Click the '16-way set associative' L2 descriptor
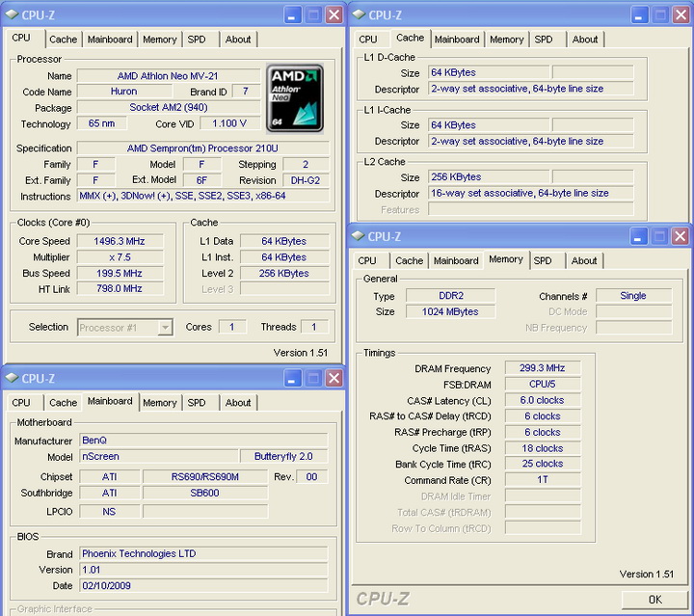The width and height of the screenshot is (694, 616). pyautogui.click(x=531, y=193)
